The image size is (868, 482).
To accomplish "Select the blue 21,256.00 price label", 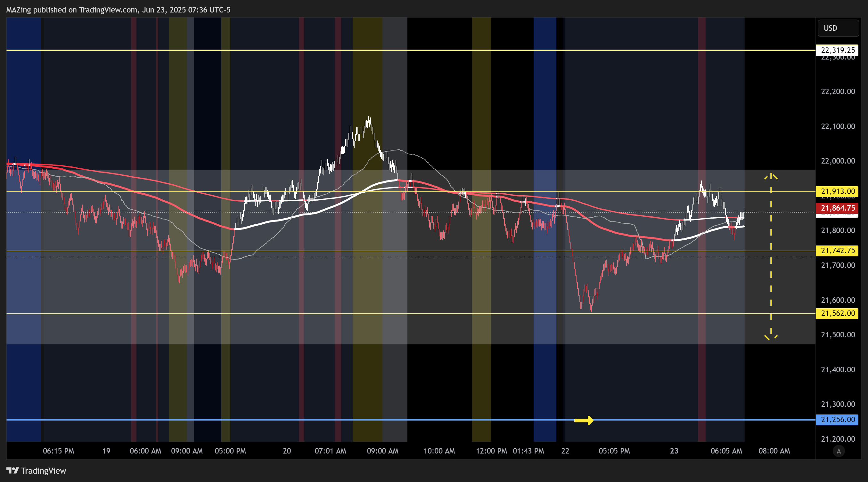I will coord(837,420).
